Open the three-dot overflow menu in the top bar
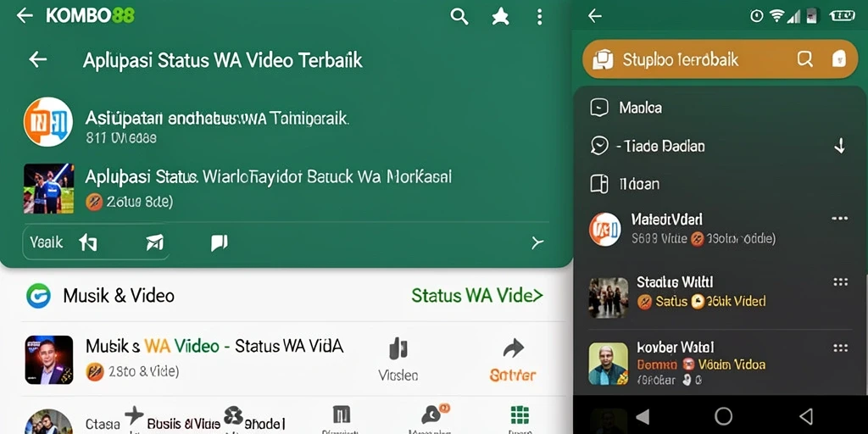The width and height of the screenshot is (868, 434). point(539,17)
